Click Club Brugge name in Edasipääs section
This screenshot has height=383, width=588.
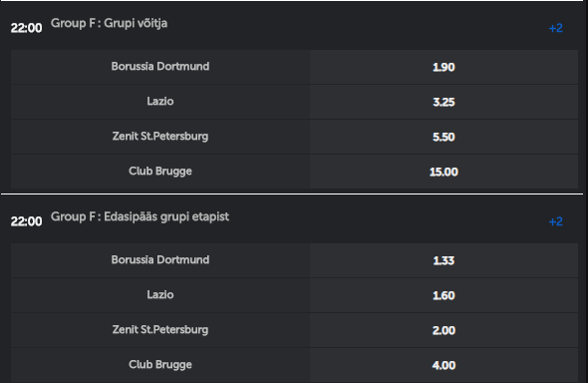(x=160, y=365)
